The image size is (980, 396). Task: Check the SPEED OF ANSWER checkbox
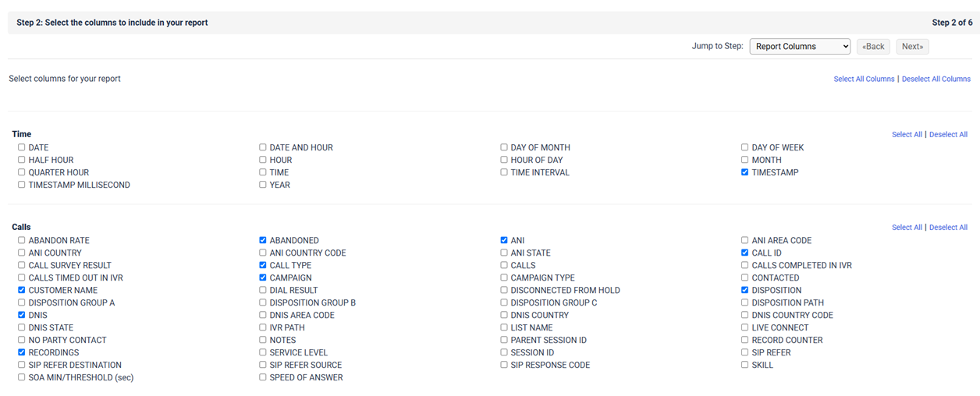click(x=263, y=377)
